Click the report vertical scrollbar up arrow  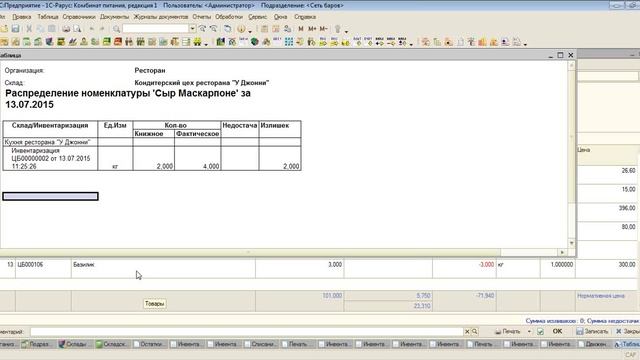571,65
